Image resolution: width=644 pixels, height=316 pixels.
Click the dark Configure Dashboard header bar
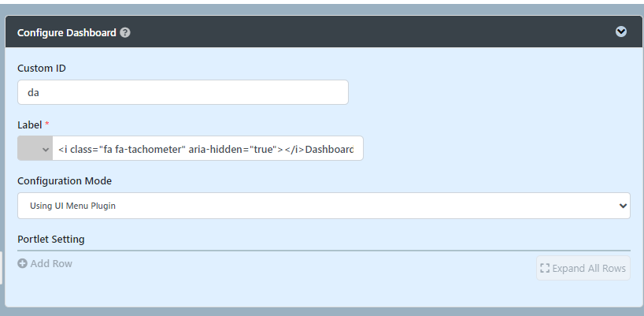click(x=354, y=32)
